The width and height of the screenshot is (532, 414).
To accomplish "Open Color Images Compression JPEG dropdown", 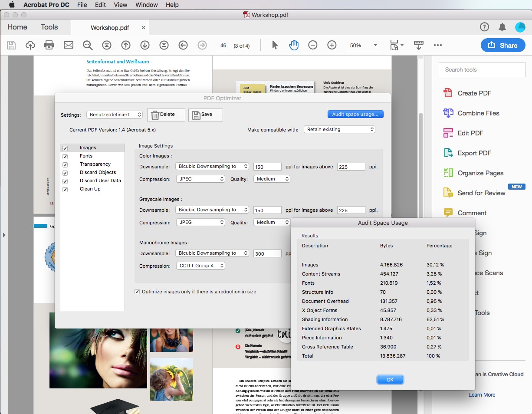I will click(200, 179).
